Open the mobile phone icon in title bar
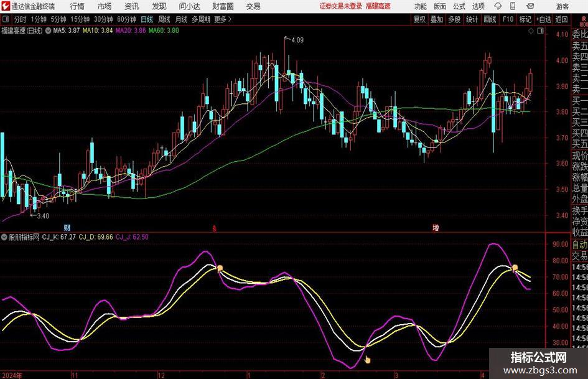 (x=513, y=6)
